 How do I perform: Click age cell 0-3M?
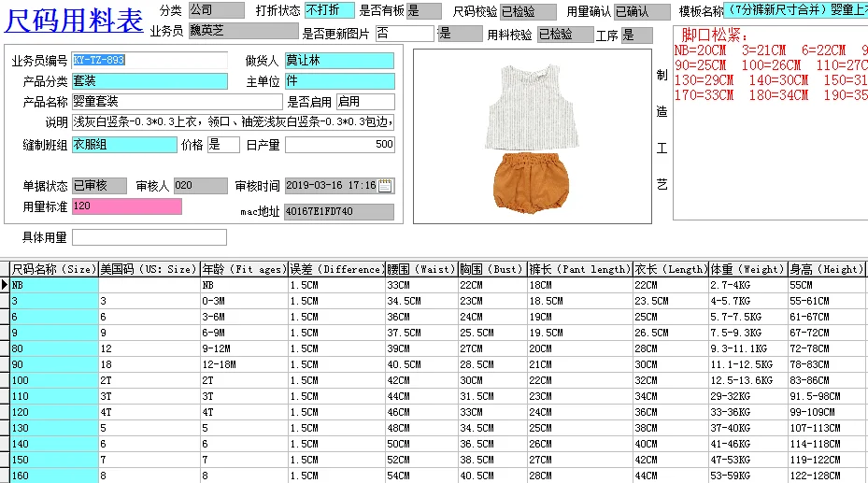[x=244, y=302]
